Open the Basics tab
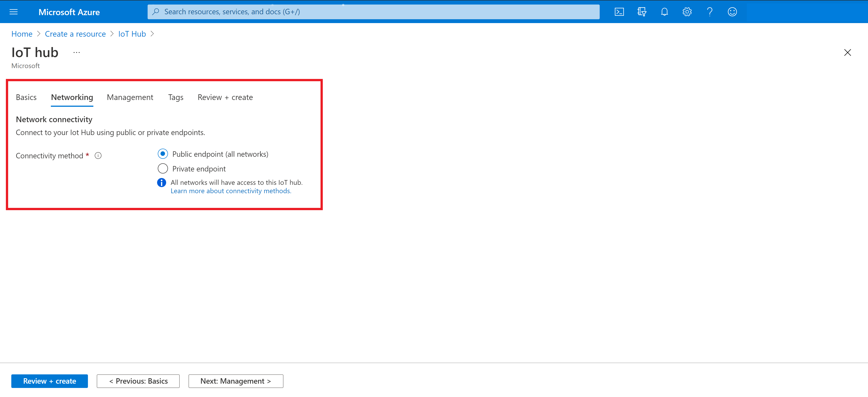Image resolution: width=868 pixels, height=397 pixels. click(26, 97)
